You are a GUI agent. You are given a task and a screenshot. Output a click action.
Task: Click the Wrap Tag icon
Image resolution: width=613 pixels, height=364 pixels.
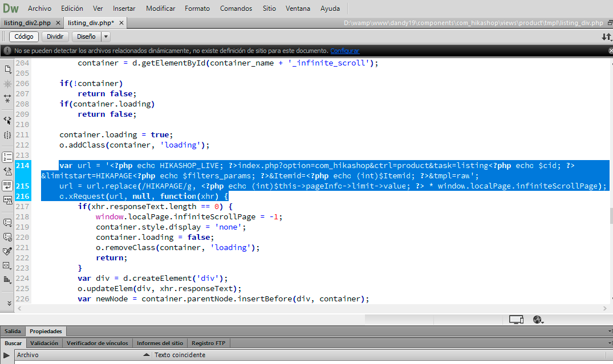click(7, 251)
